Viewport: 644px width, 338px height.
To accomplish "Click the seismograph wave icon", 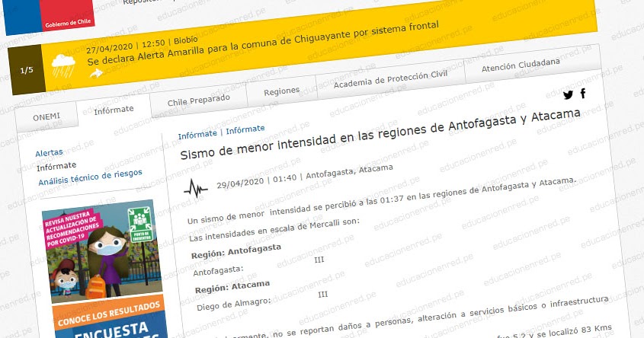I will pyautogui.click(x=196, y=189).
